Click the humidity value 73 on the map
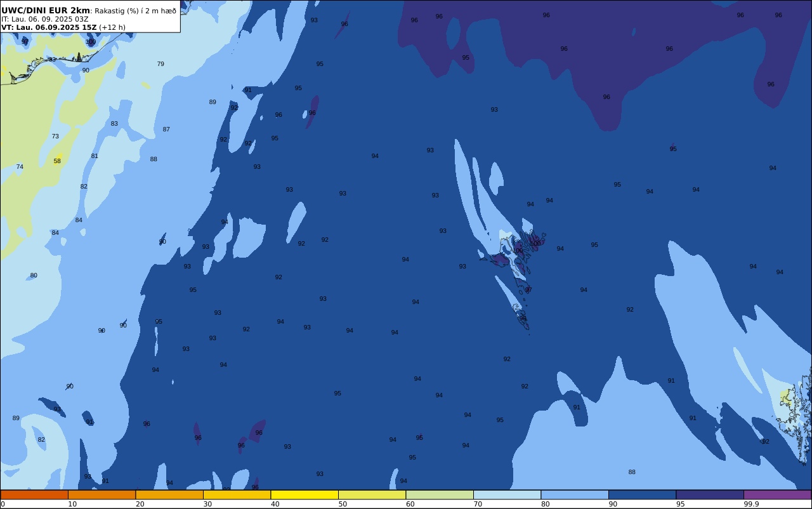812x509 pixels. click(55, 136)
